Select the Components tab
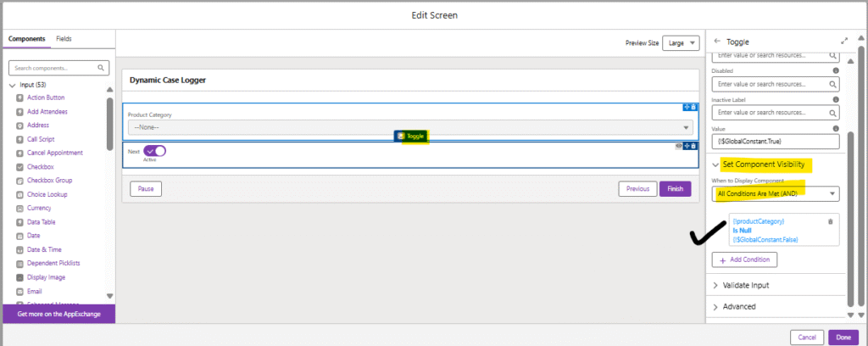The image size is (868, 346). point(26,39)
